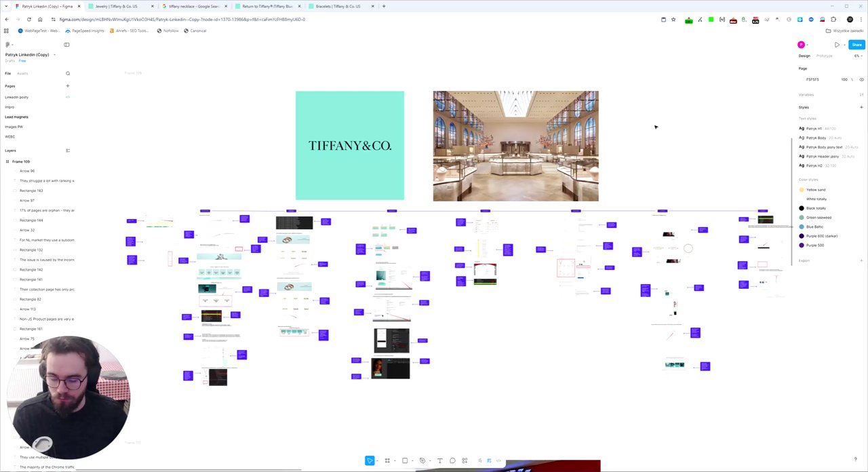The height and width of the screenshot is (472, 868).
Task: Click the page color F5F5F5 field
Action: [812, 79]
